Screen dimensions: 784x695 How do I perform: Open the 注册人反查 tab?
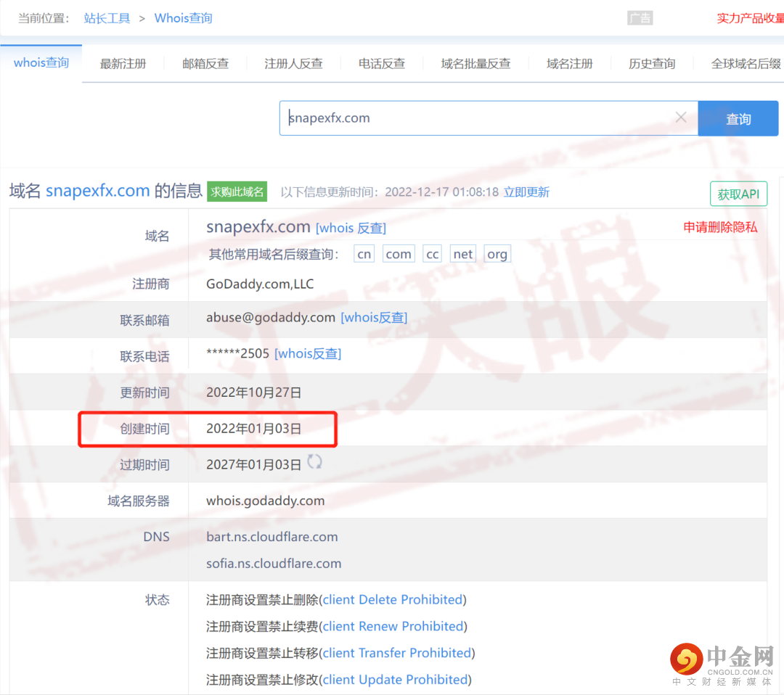[293, 63]
